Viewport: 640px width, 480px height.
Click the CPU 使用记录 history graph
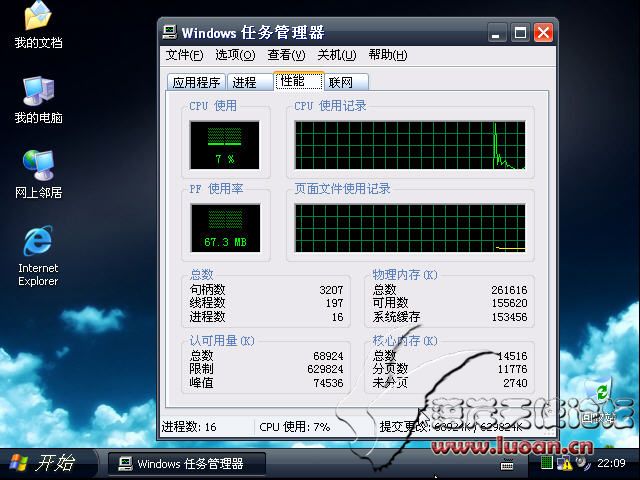click(x=410, y=145)
